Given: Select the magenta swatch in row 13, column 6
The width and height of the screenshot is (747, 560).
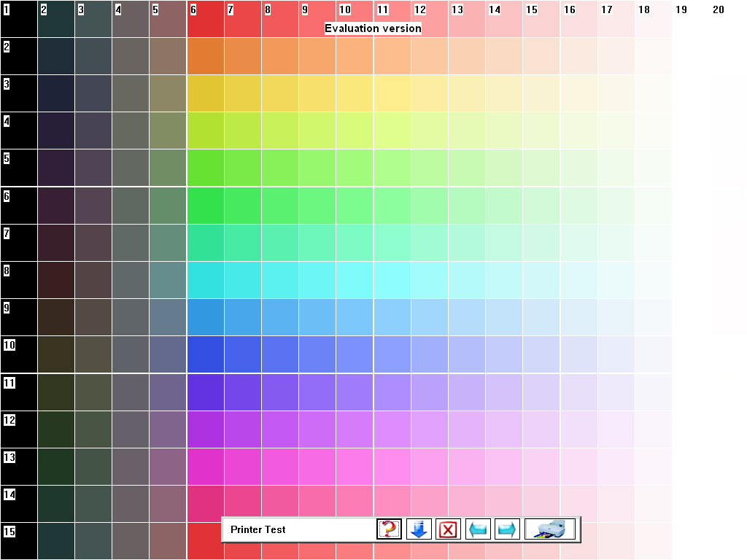Looking at the screenshot, I should 205,467.
